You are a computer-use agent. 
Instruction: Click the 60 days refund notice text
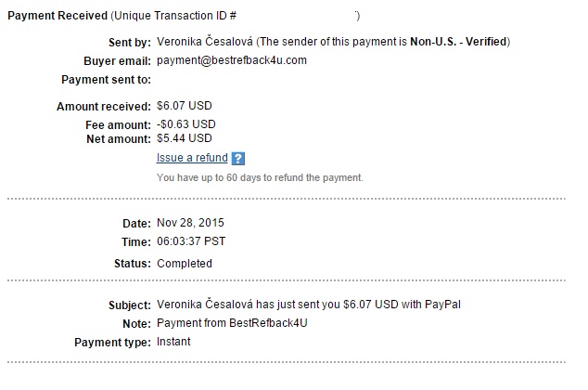(260, 177)
